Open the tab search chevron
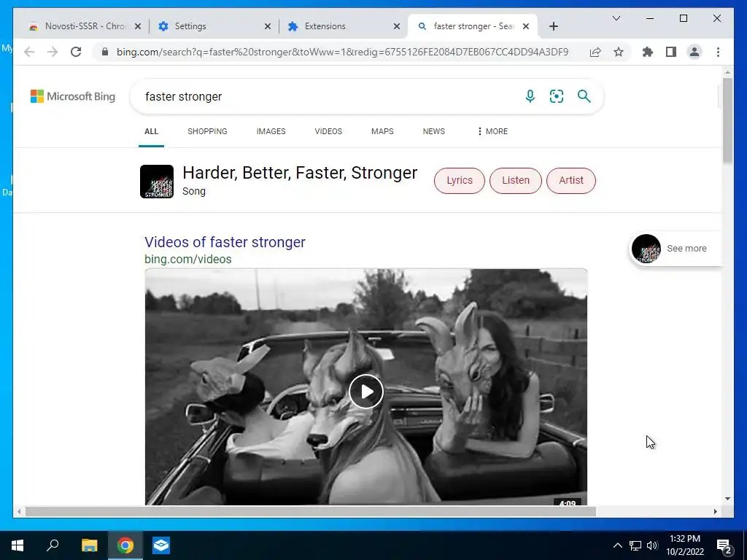The height and width of the screenshot is (560, 747). [x=616, y=18]
